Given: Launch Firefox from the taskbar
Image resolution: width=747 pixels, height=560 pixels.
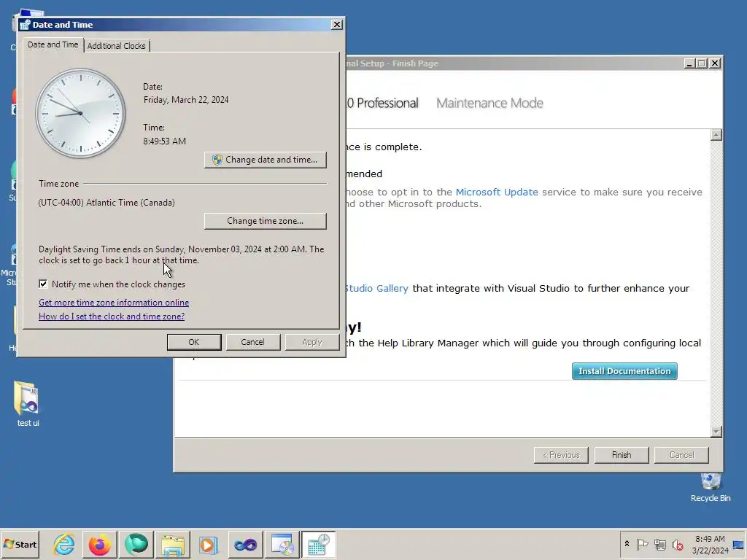Looking at the screenshot, I should pyautogui.click(x=99, y=544).
